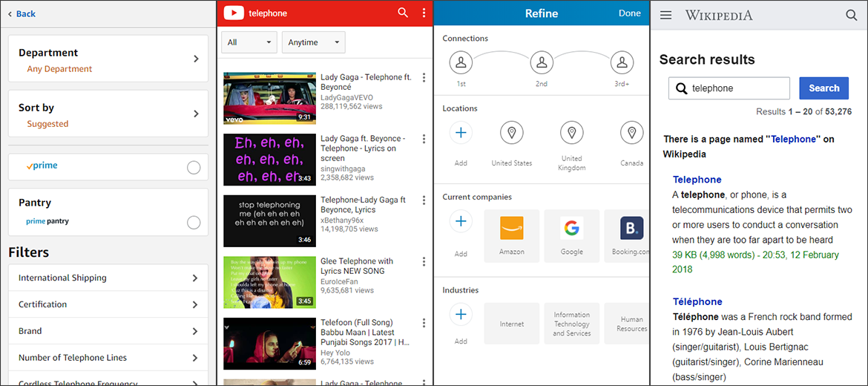Open the Telephone article link
Viewport: 868px width, 386px height.
pyautogui.click(x=697, y=180)
